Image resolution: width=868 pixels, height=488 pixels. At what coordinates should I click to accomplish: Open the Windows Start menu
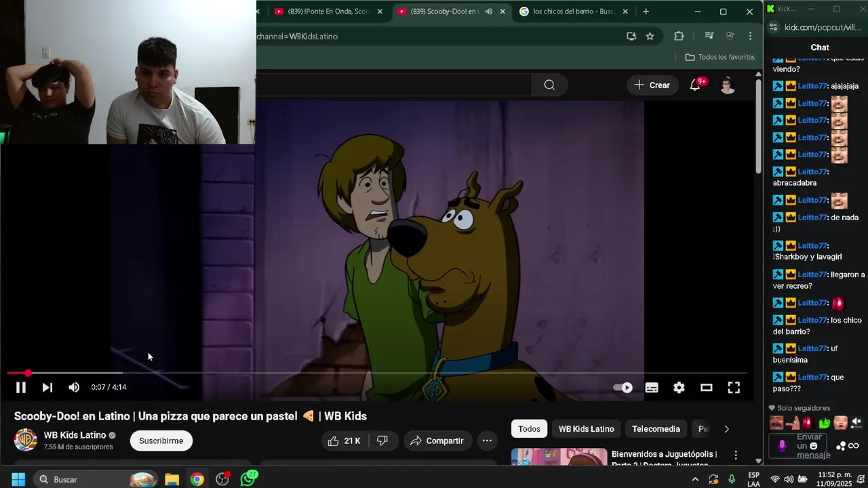pyautogui.click(x=18, y=479)
